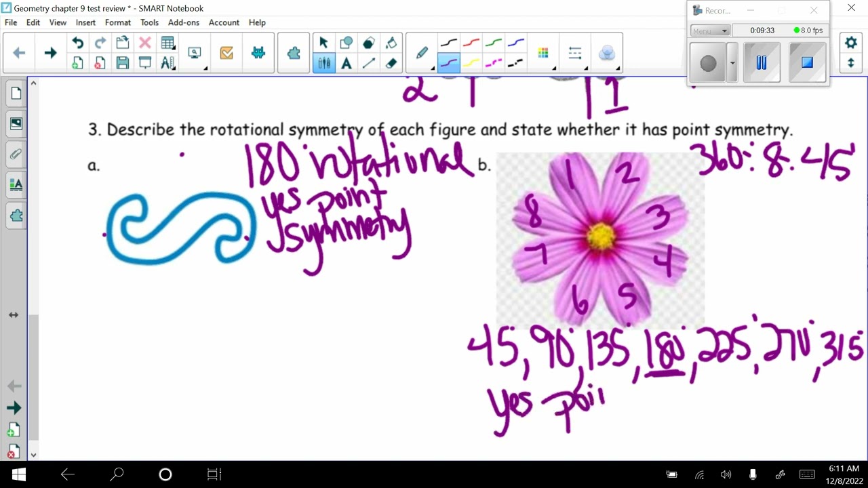Viewport: 868px width, 488px height.
Task: Choose the black pen line style
Action: (x=449, y=43)
